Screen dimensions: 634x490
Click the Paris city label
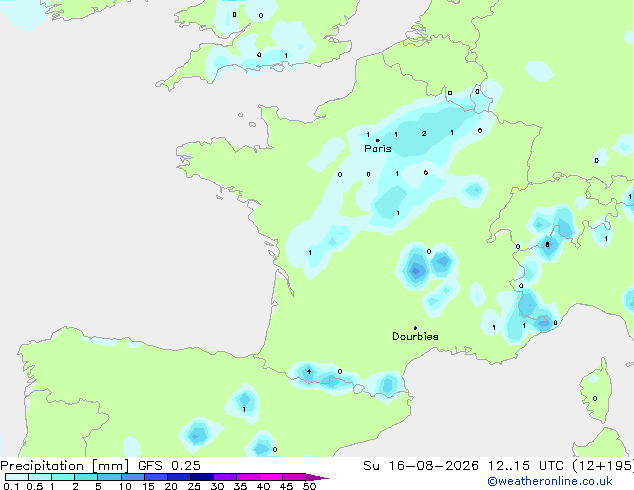click(378, 149)
